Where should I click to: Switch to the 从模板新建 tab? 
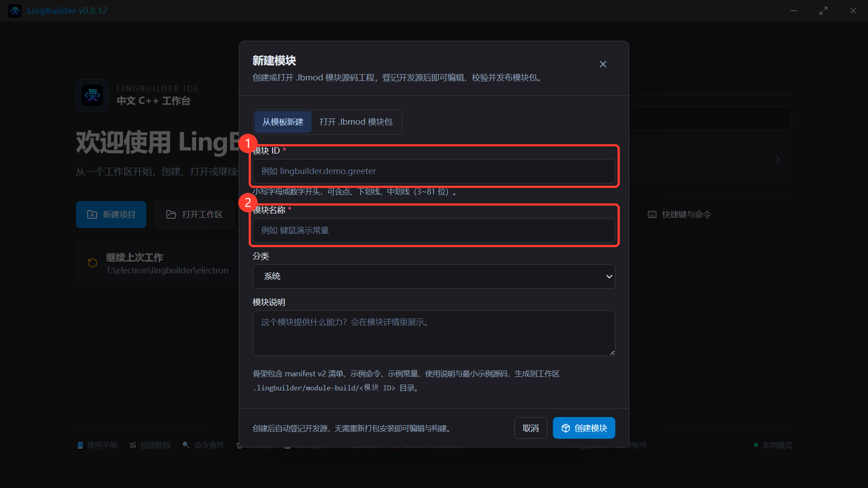pos(283,122)
